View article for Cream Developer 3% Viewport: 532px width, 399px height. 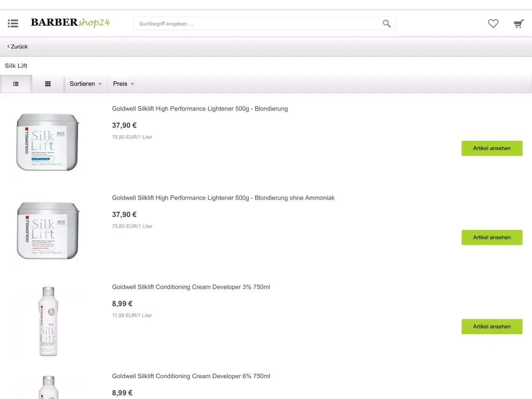492,326
